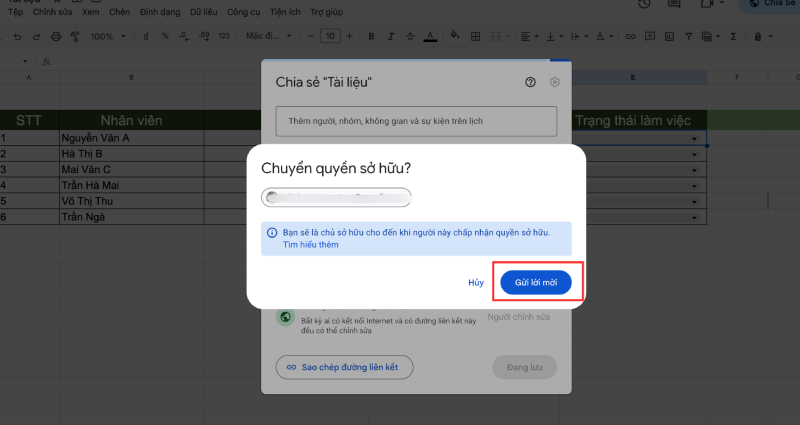Open the 100% zoom dropdown
Image resolution: width=800 pixels, height=425 pixels.
coord(108,36)
